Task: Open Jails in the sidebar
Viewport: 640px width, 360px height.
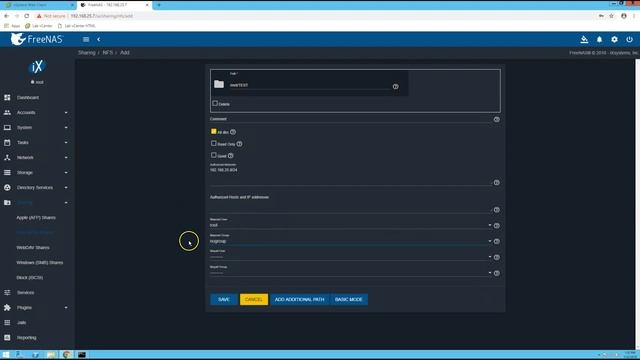Action: [37, 322]
